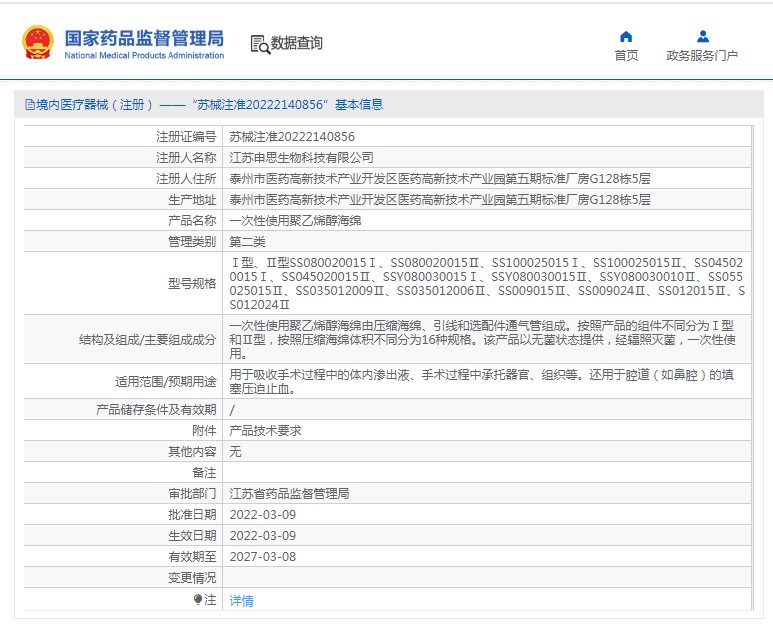773x627 pixels.
Task: Click the 注册人住所 address value
Action: (x=440, y=178)
